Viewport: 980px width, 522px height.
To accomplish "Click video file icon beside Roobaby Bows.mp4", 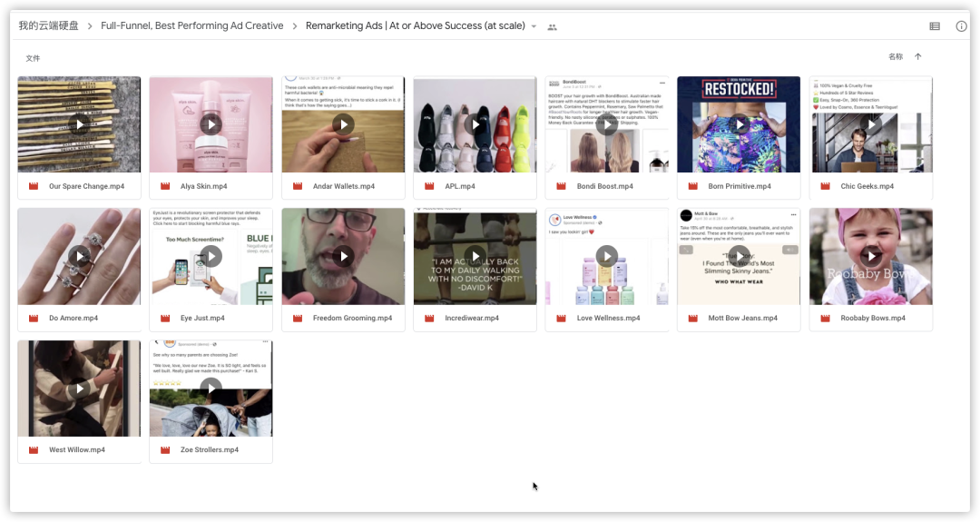I will pos(826,319).
